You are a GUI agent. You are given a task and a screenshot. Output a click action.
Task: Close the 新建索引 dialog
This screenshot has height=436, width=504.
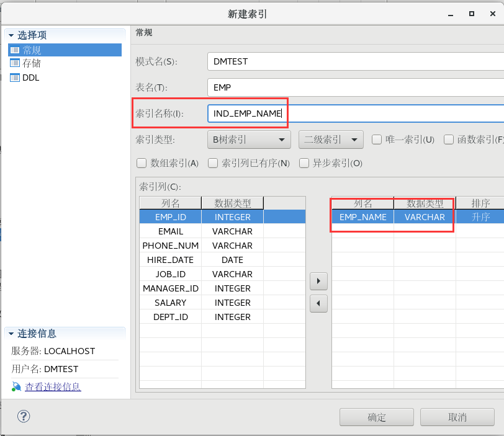pos(492,14)
